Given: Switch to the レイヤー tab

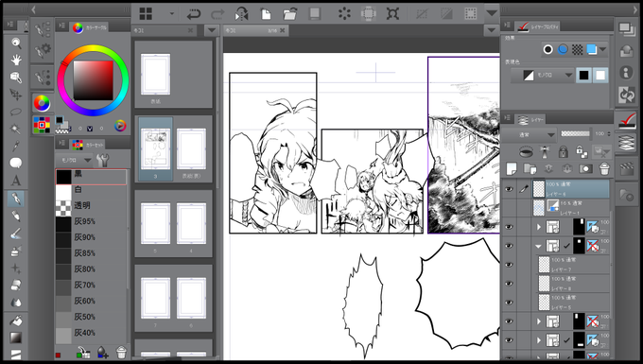Looking at the screenshot, I should coord(530,120).
